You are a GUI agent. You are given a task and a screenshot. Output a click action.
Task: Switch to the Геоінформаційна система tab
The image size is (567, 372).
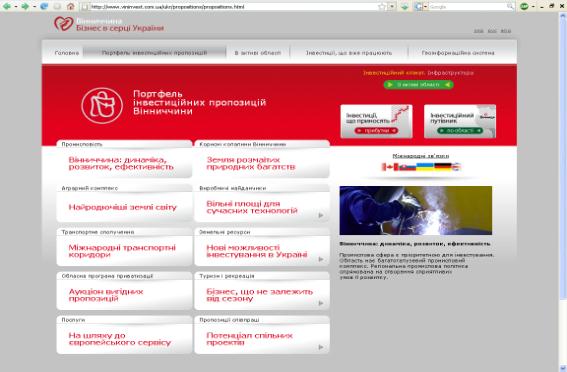458,53
